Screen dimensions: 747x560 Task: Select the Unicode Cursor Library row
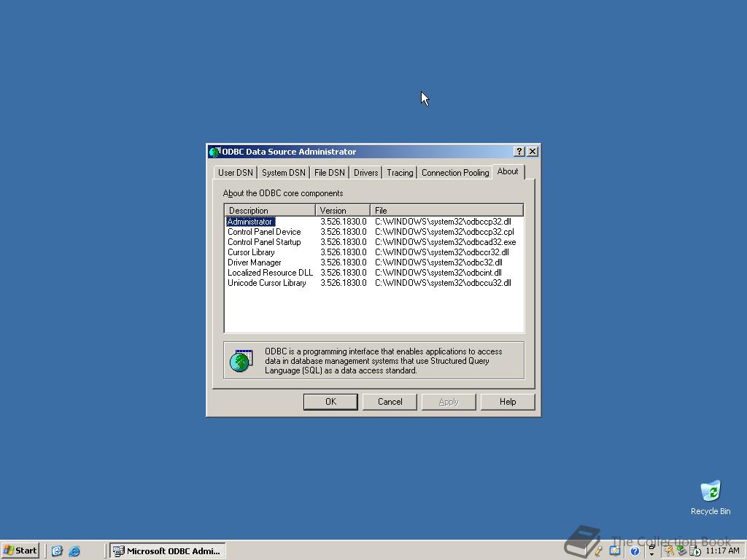tap(373, 283)
